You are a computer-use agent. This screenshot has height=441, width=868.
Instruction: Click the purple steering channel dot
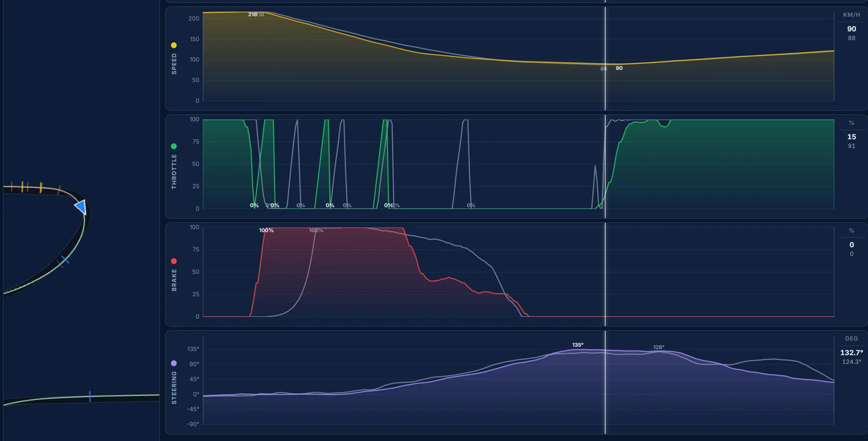[x=174, y=363]
